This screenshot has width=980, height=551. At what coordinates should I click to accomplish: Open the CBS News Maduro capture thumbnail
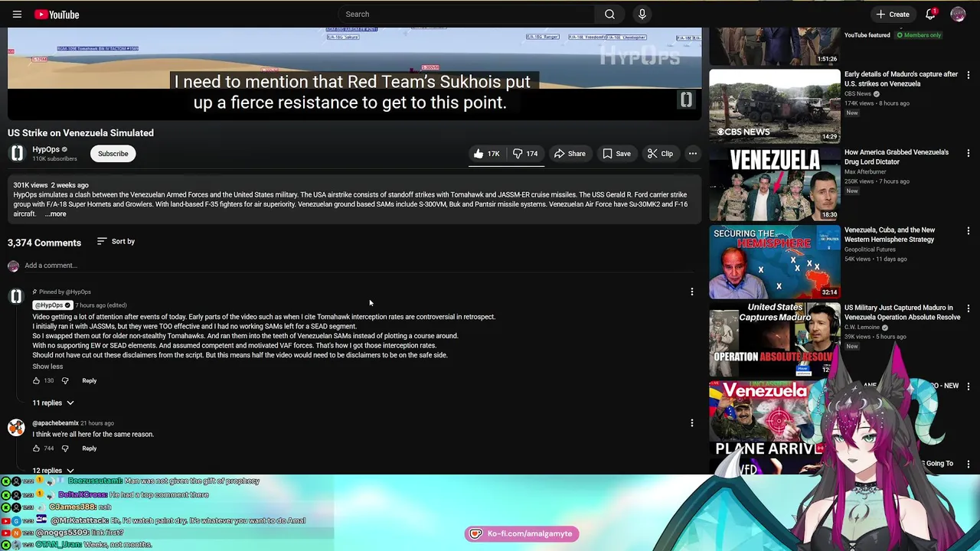(x=775, y=106)
